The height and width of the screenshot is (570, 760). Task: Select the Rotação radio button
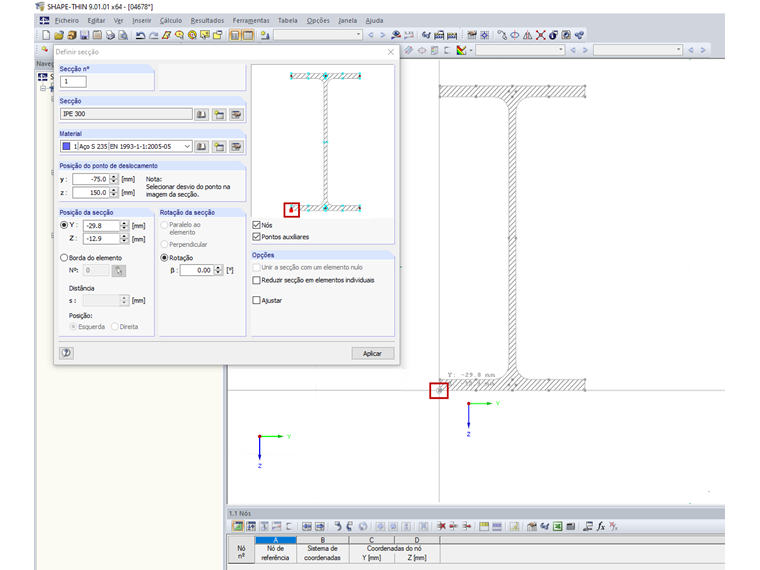point(164,258)
